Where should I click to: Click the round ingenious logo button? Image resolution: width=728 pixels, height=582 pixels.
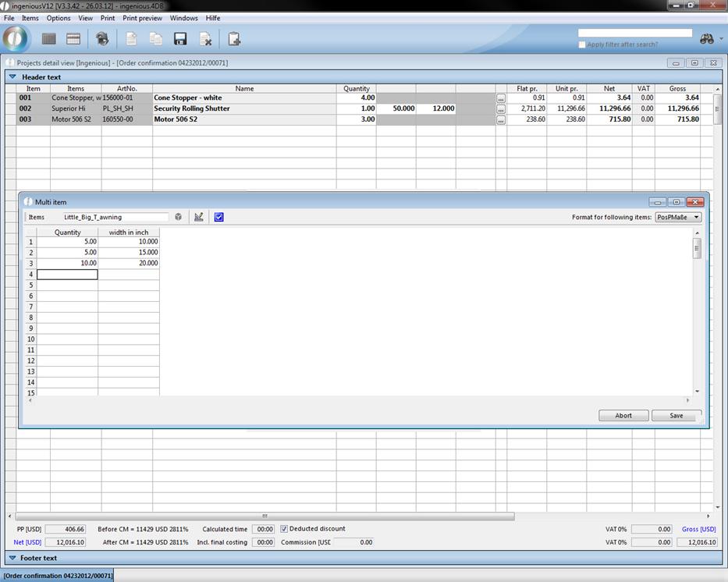(x=16, y=38)
